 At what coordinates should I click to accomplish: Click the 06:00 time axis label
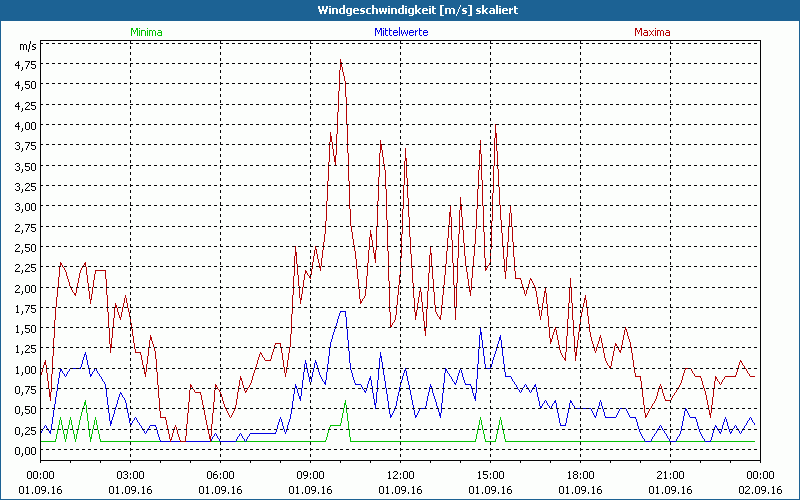pyautogui.click(x=220, y=475)
